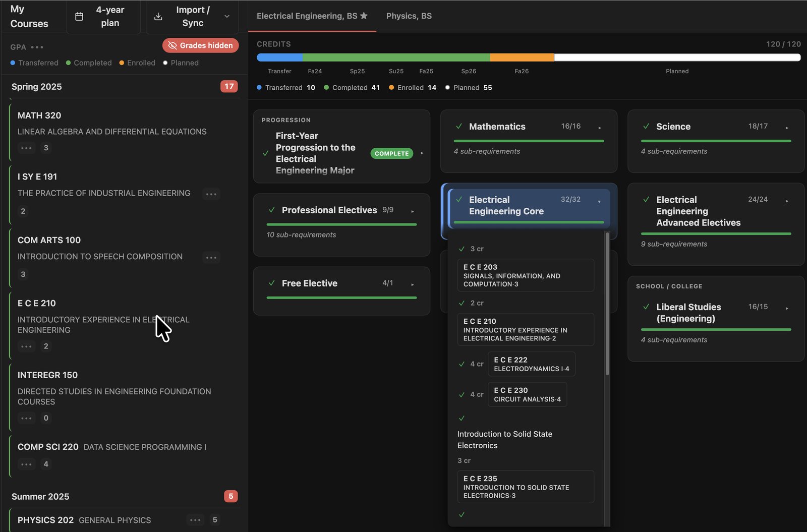Click the E C E 210 chip in Core list
The height and width of the screenshot is (532, 807).
pos(526,329)
